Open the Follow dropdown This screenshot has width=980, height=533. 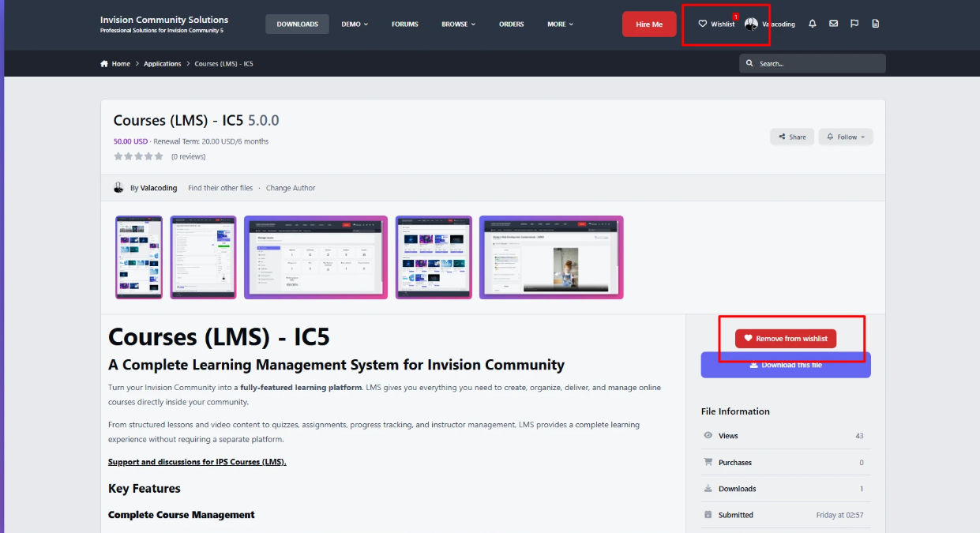pos(846,137)
